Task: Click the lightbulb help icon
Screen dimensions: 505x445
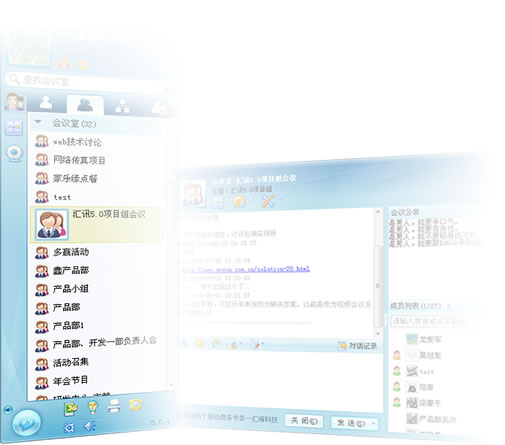Action: pyautogui.click(x=92, y=407)
